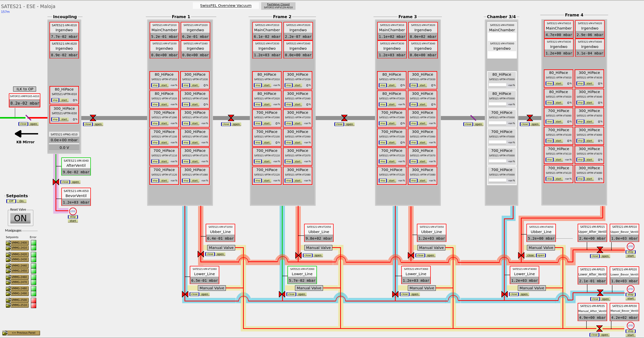Click the valve symbol below Lower_After_Ventil gauge

(600, 293)
